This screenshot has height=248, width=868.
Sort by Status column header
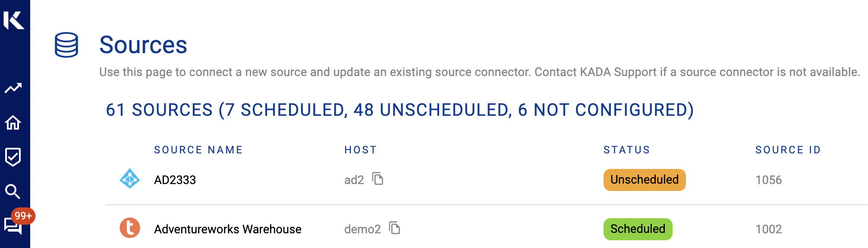coord(626,150)
